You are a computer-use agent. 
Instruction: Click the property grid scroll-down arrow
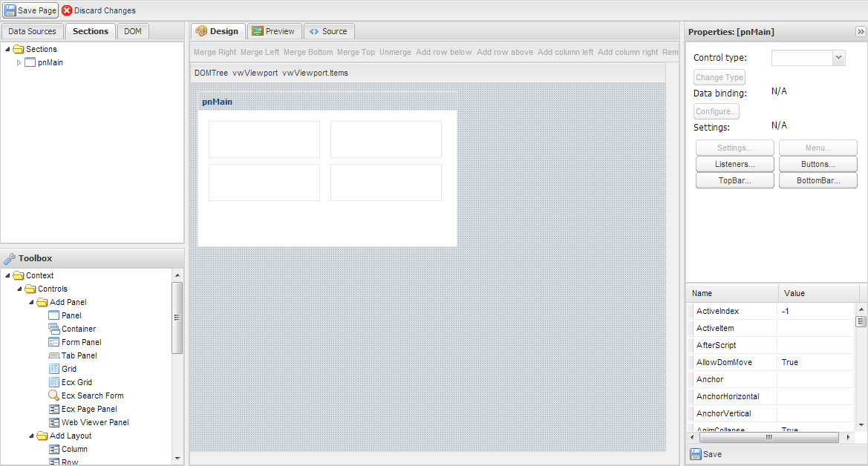(861, 425)
